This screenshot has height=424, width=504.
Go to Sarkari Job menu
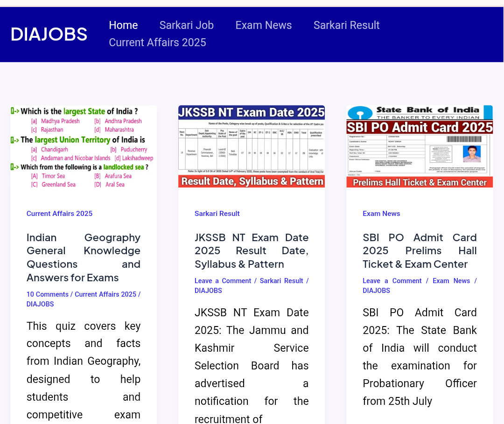[186, 25]
